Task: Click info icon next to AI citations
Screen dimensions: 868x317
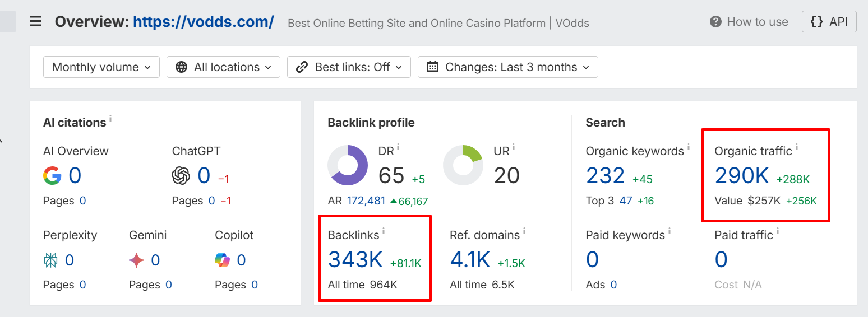Action: coord(110,119)
